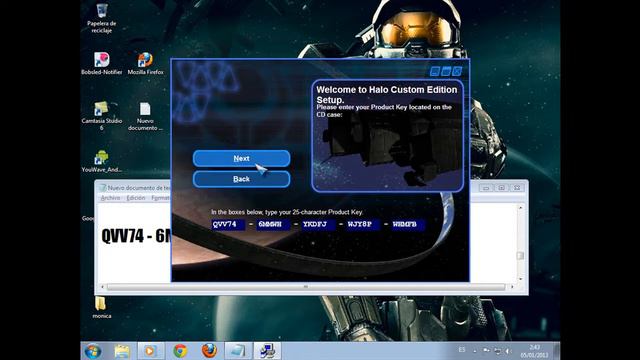
Task: Click Notepad scroll left arrow
Action: click(x=102, y=287)
